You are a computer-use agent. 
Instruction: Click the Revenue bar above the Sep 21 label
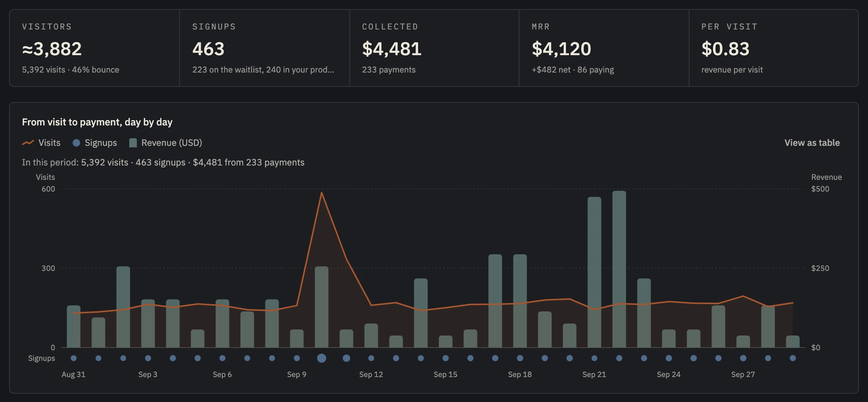coord(594,272)
